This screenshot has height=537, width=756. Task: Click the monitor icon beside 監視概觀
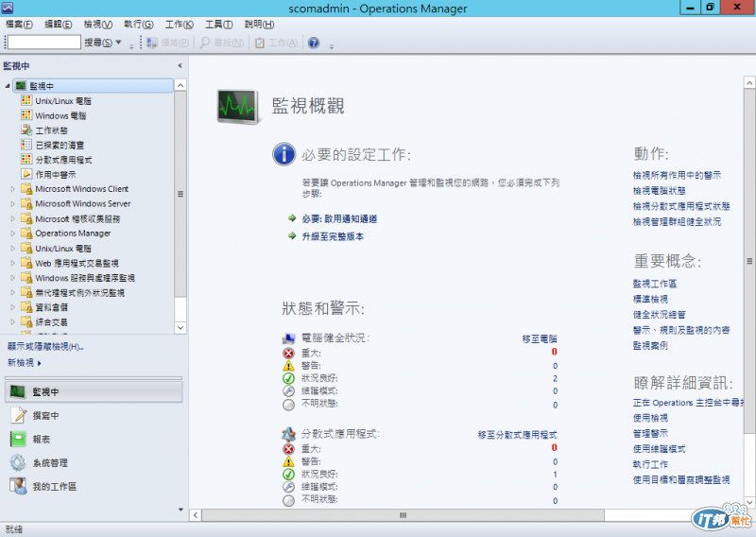[x=237, y=106]
